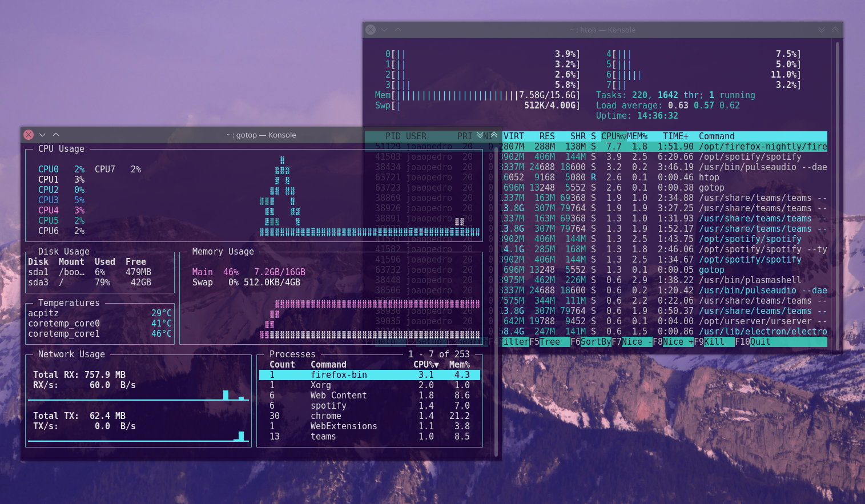This screenshot has height=504, width=865.
Task: Select the Xorg row in gotop Processes
Action: point(369,385)
